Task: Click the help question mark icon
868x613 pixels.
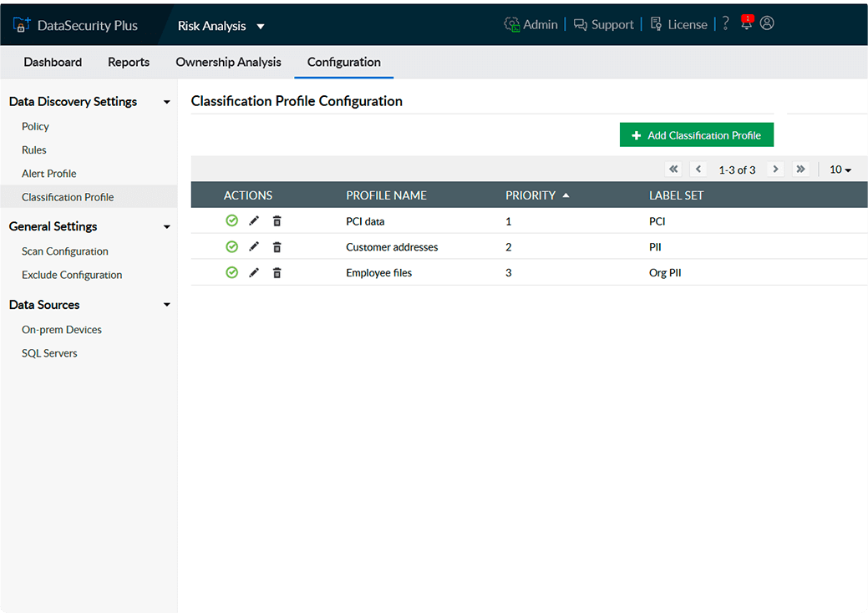Action: (x=725, y=24)
